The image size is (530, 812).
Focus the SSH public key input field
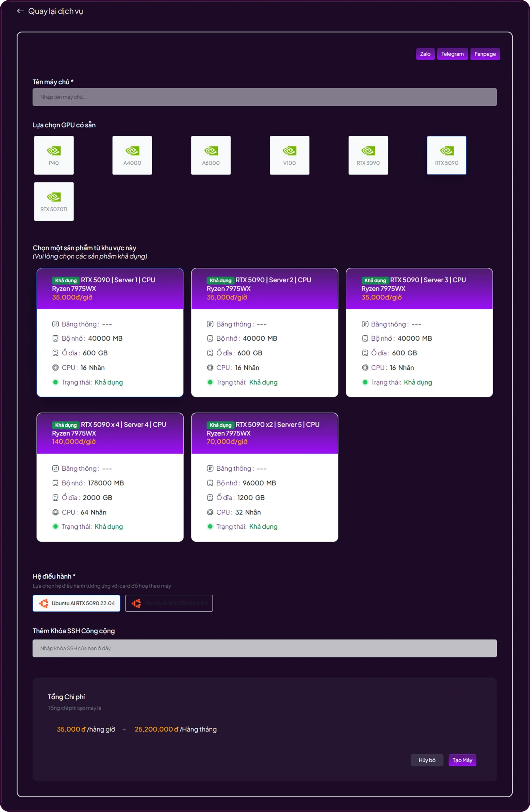pos(264,648)
